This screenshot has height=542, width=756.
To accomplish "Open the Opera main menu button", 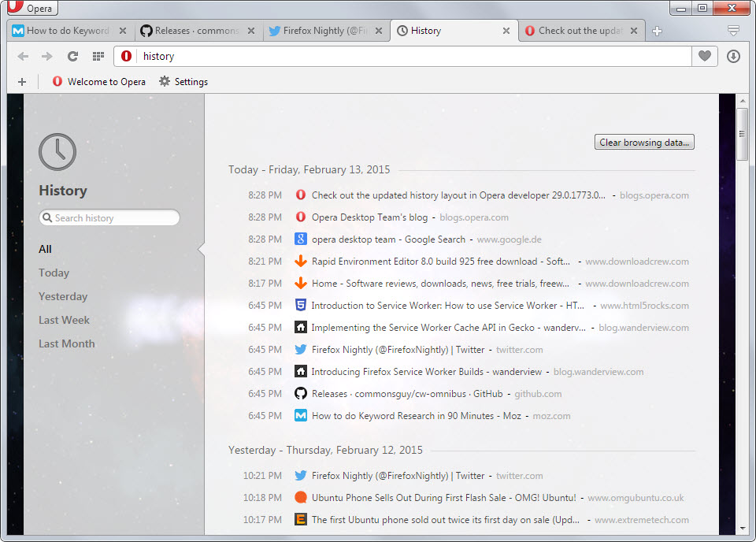I will pyautogui.click(x=31, y=8).
